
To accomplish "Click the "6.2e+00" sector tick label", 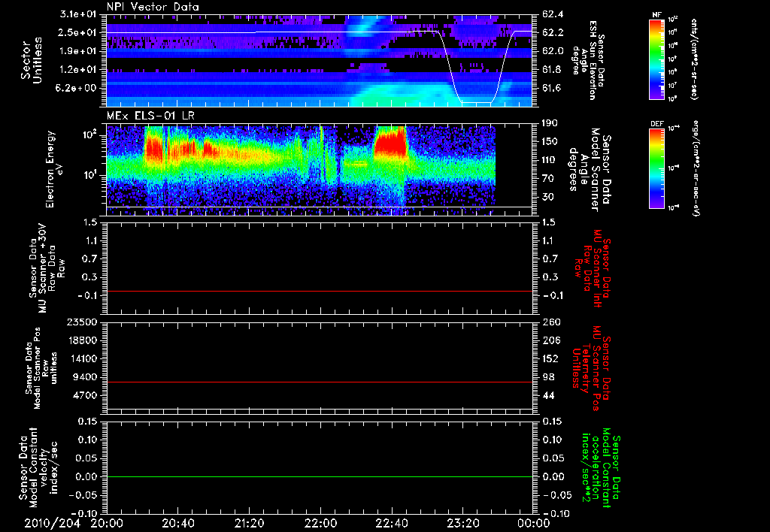I will (x=77, y=89).
